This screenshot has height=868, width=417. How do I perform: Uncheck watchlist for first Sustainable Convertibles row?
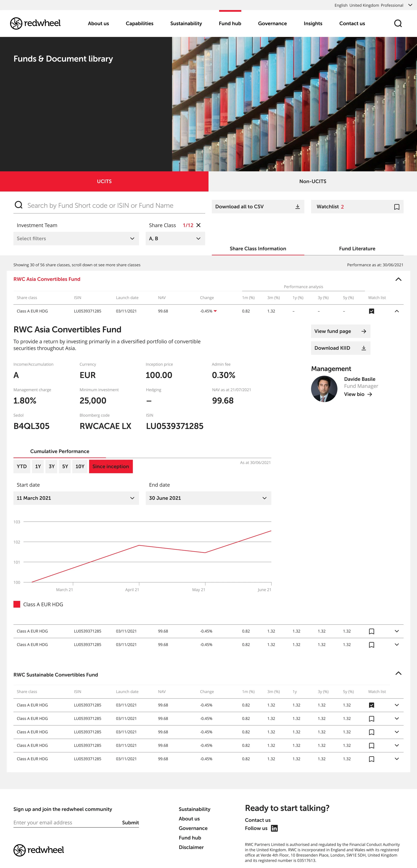[371, 705]
